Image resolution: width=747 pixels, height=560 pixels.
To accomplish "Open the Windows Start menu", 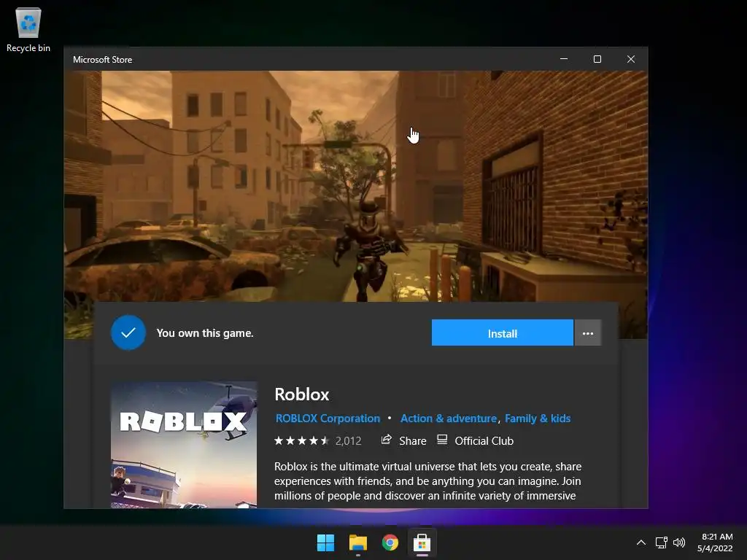I will click(326, 542).
